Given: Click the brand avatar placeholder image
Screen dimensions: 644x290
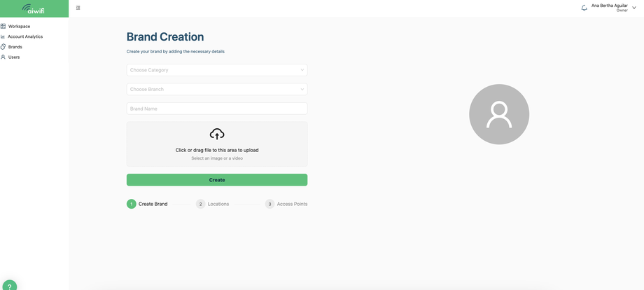Looking at the screenshot, I should (x=499, y=114).
